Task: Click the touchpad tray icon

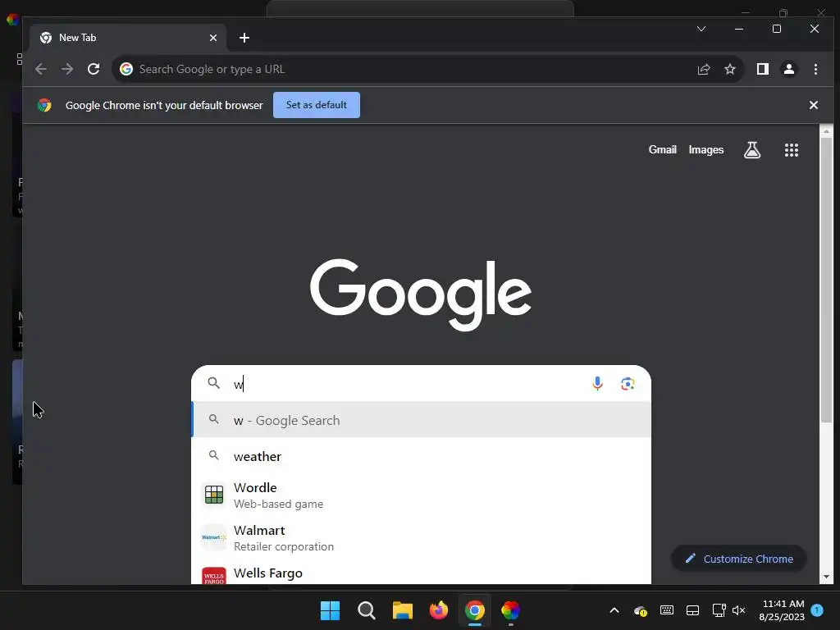Action: click(x=692, y=610)
